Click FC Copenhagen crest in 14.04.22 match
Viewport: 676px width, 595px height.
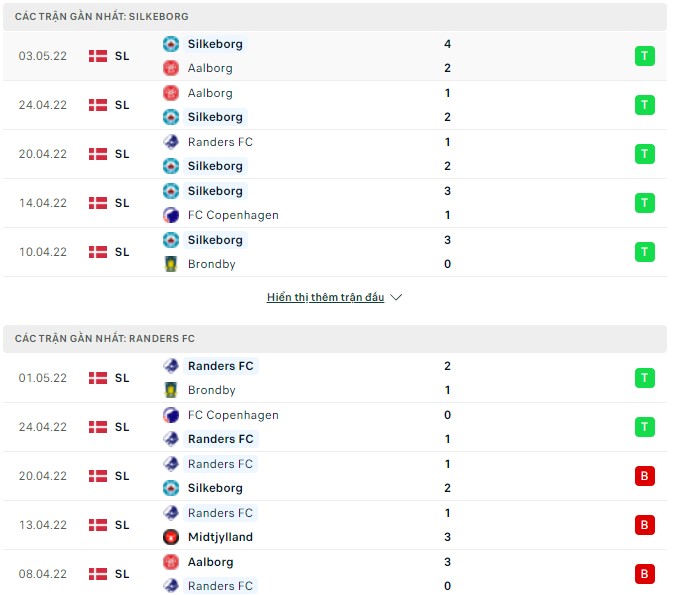(x=171, y=215)
